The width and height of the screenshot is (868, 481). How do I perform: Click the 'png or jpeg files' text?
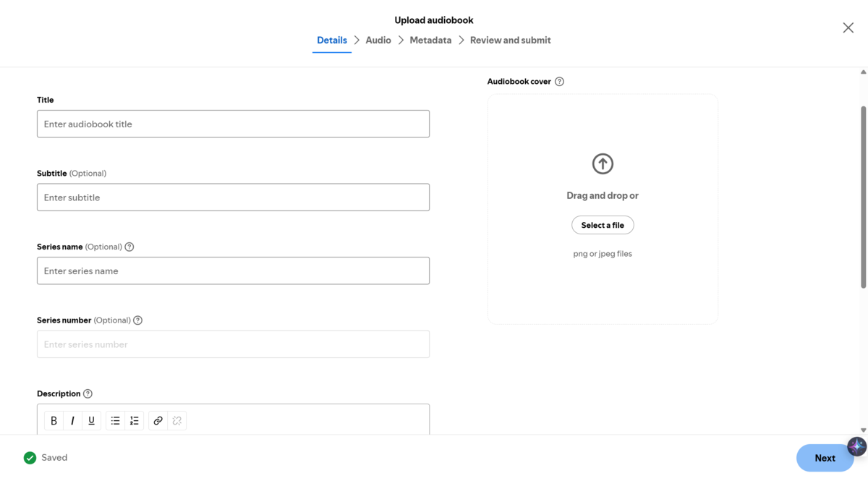(603, 254)
